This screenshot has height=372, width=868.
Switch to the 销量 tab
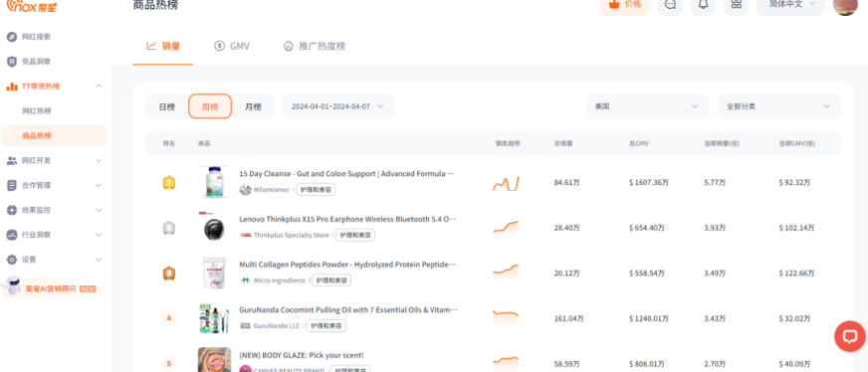click(163, 47)
